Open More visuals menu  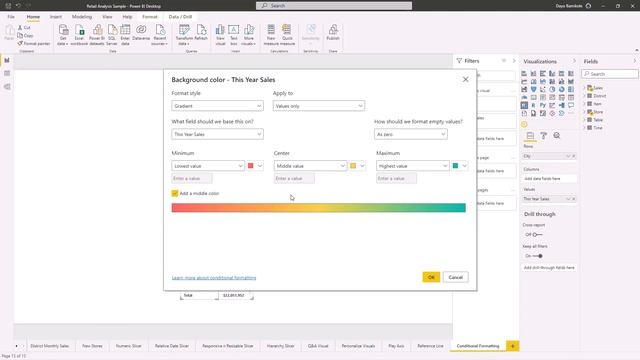point(249,35)
